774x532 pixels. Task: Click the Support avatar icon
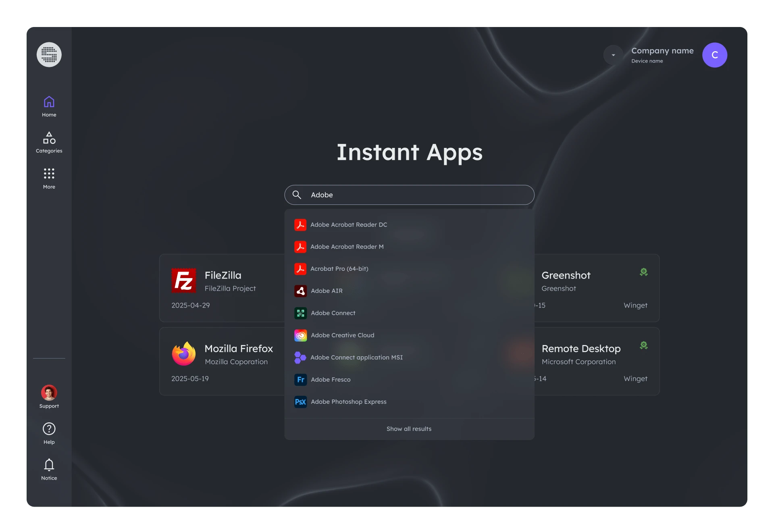(x=49, y=393)
